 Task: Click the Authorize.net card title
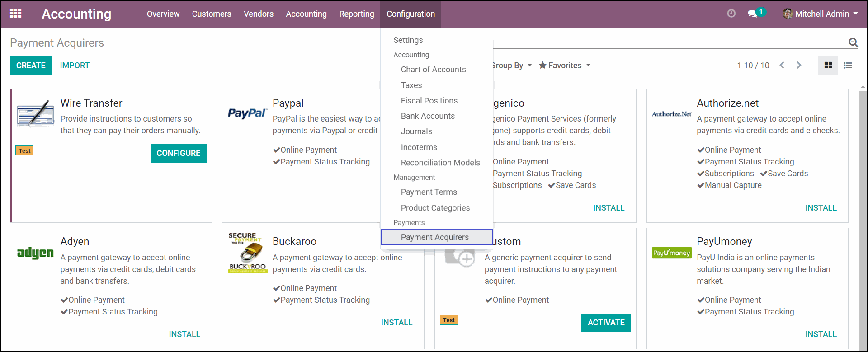(x=727, y=103)
